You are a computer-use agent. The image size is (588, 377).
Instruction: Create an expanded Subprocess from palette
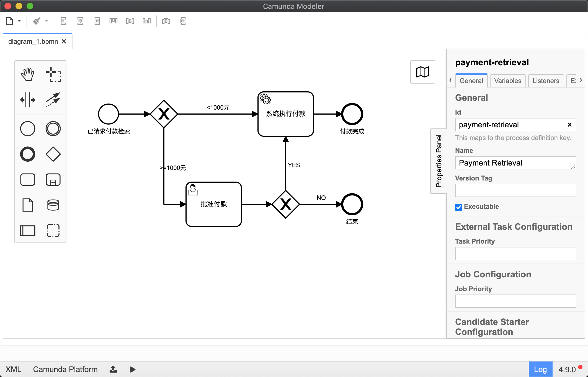[x=53, y=179]
